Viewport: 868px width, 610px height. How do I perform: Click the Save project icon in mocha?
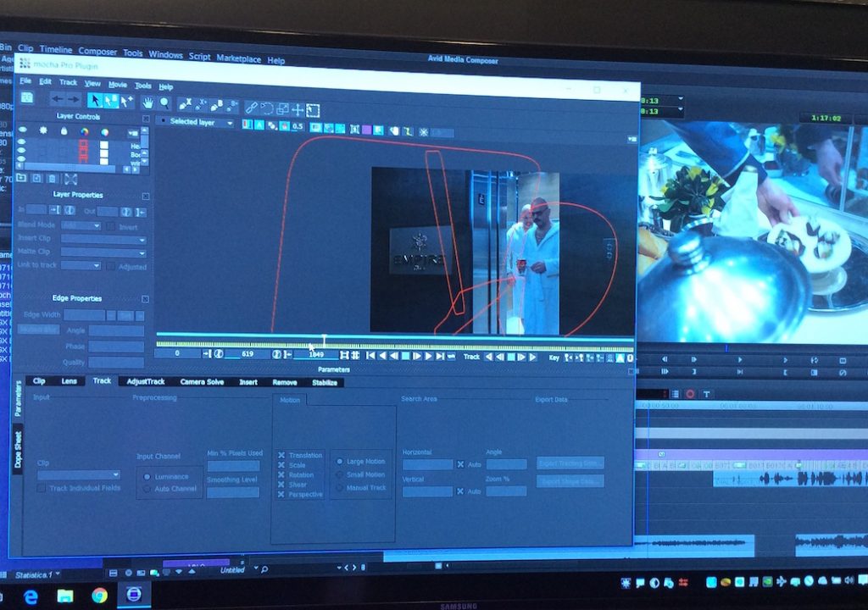[26, 98]
